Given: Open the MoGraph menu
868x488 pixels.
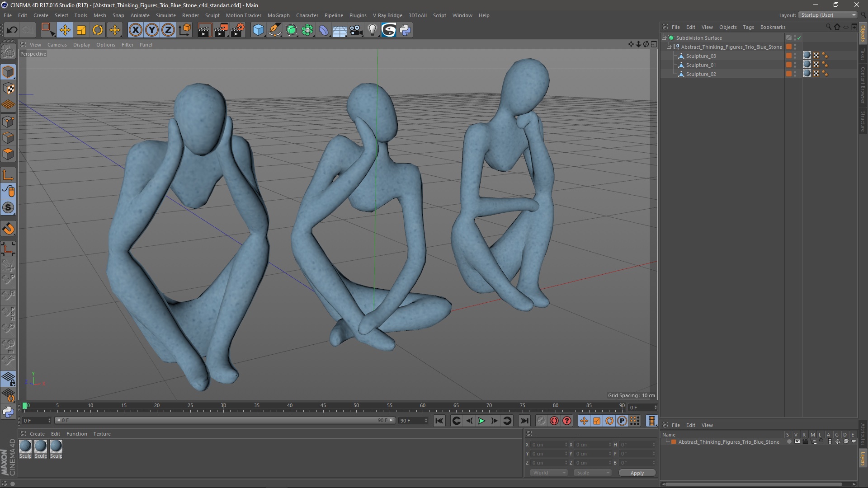Looking at the screenshot, I should 278,15.
